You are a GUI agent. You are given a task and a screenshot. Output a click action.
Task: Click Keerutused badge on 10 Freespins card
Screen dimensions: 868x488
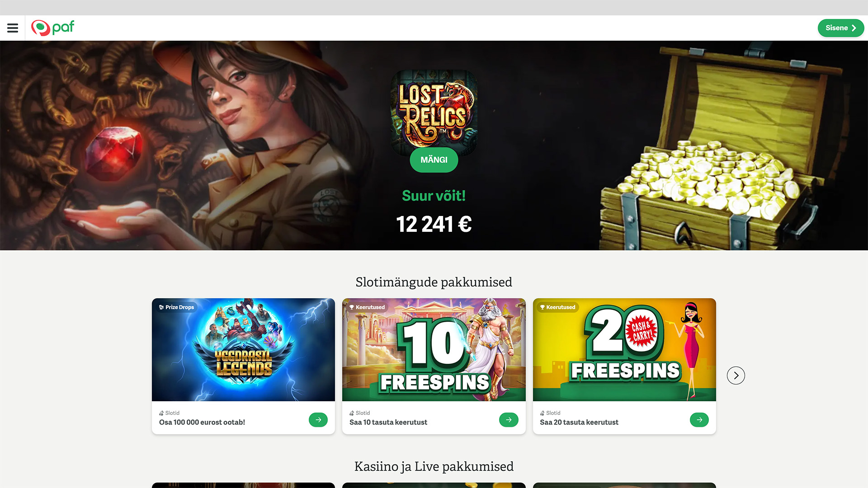(368, 307)
